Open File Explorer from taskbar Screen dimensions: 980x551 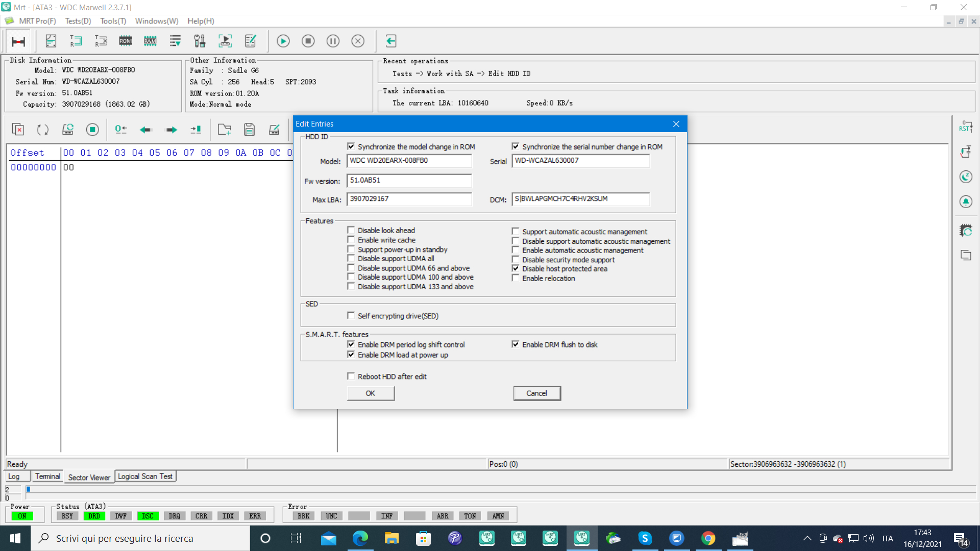(392, 538)
